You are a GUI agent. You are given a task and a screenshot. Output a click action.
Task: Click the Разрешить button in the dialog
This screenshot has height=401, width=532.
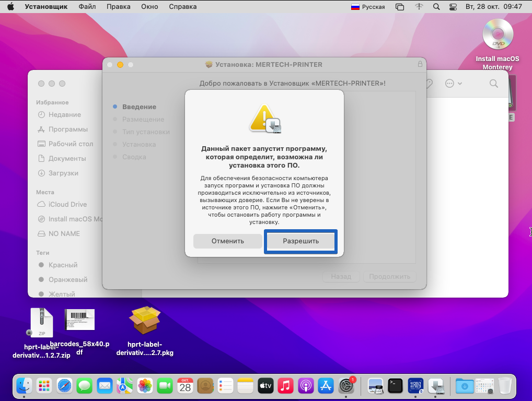(x=300, y=241)
